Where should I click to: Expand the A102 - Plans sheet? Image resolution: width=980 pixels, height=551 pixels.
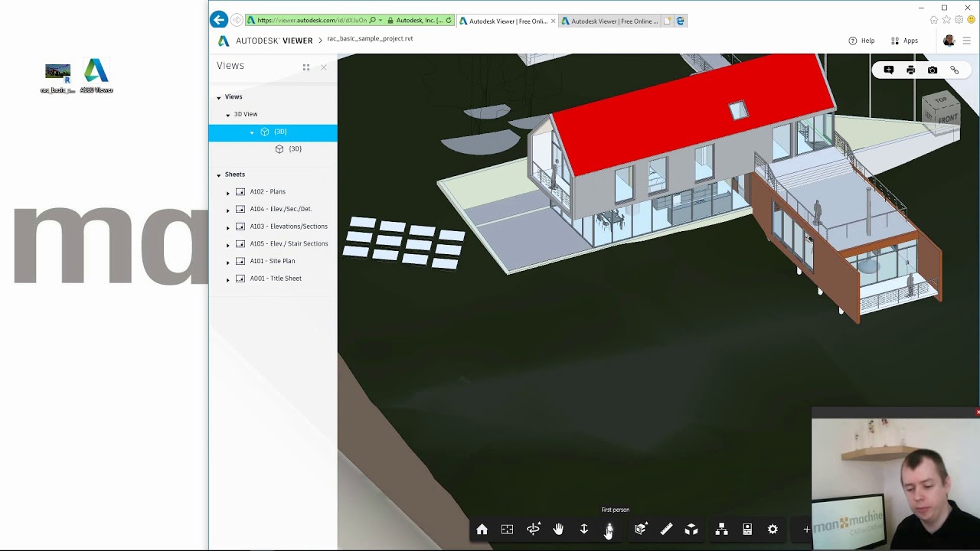point(227,193)
